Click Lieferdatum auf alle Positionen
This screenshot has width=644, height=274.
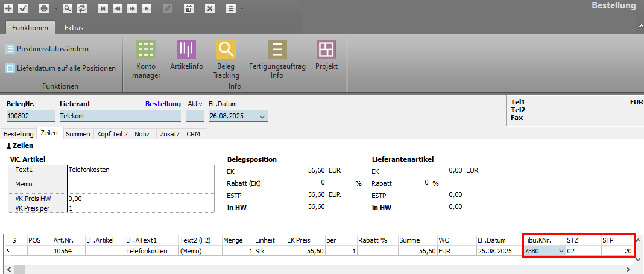pyautogui.click(x=61, y=68)
